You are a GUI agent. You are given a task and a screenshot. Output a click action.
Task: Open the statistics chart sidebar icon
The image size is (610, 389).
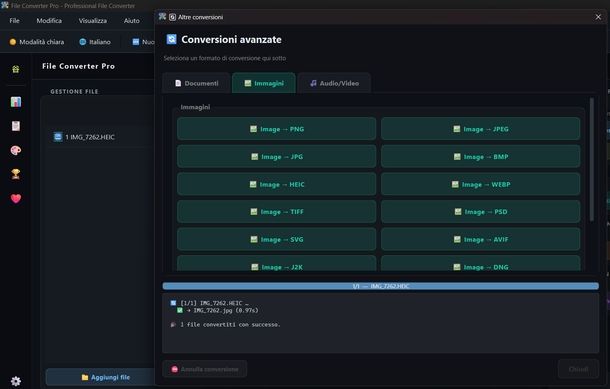pyautogui.click(x=16, y=102)
